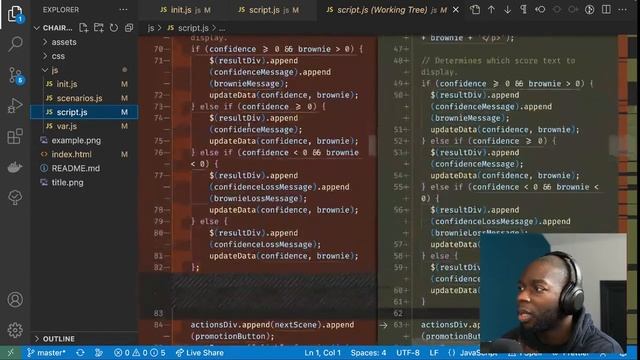The height and width of the screenshot is (360, 640).
Task: Open editor more actions ellipsis
Action: pyautogui.click(x=622, y=9)
